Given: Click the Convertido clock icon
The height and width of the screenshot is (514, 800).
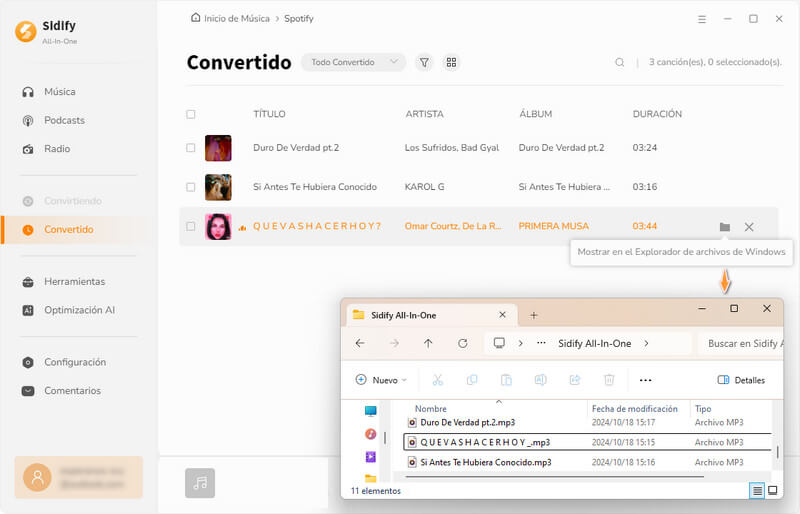Looking at the screenshot, I should coord(28,230).
